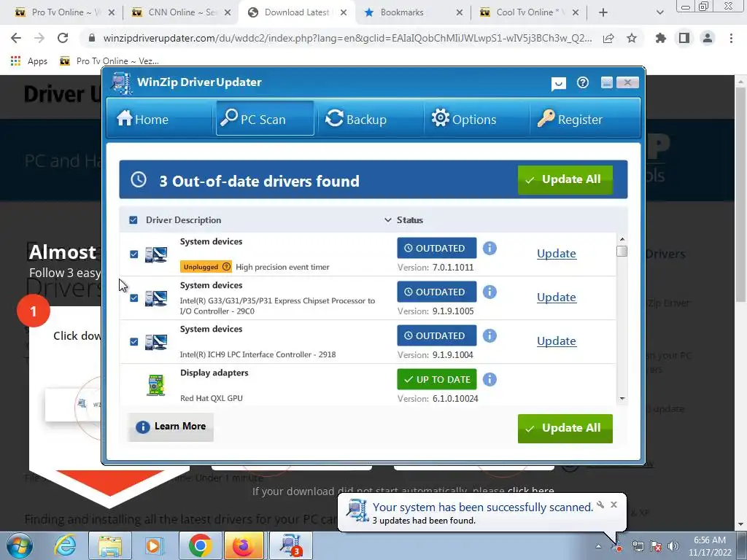Click the Unplugged help question mark icon
The image size is (747, 560).
coord(227,267)
